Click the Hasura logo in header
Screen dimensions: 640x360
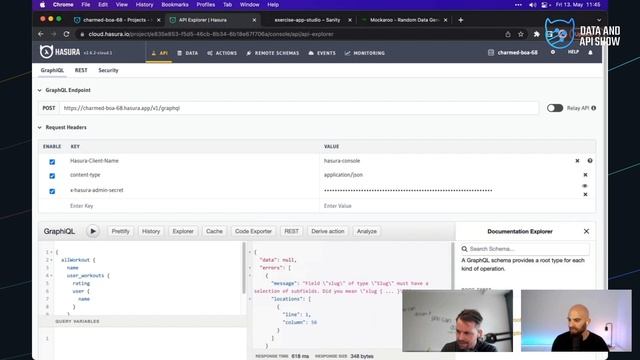[x=60, y=52]
